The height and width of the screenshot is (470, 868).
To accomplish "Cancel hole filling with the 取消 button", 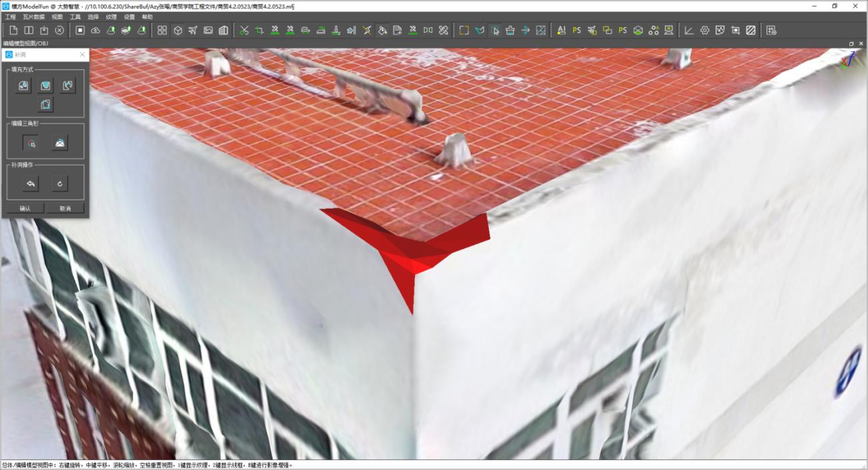I will [x=65, y=208].
